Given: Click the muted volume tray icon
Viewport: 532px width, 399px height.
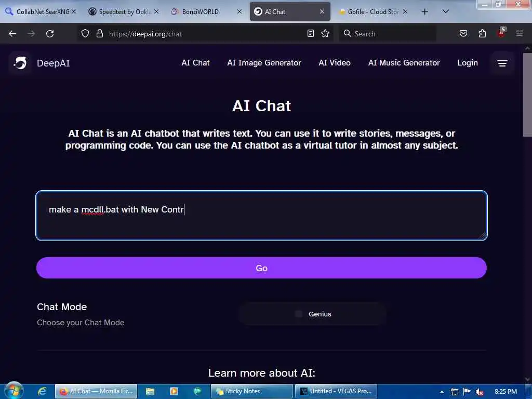Looking at the screenshot, I should click(x=480, y=392).
